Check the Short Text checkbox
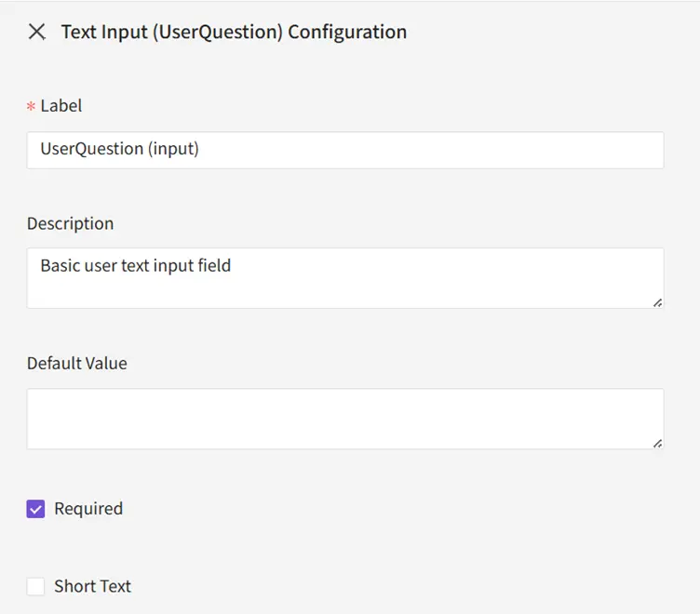Image resolution: width=700 pixels, height=614 pixels. pos(35,586)
